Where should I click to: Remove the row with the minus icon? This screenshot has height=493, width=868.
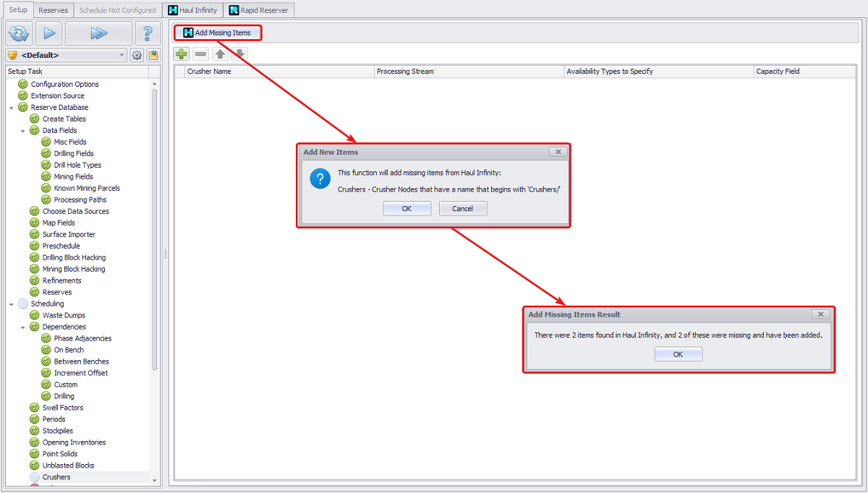(x=201, y=54)
